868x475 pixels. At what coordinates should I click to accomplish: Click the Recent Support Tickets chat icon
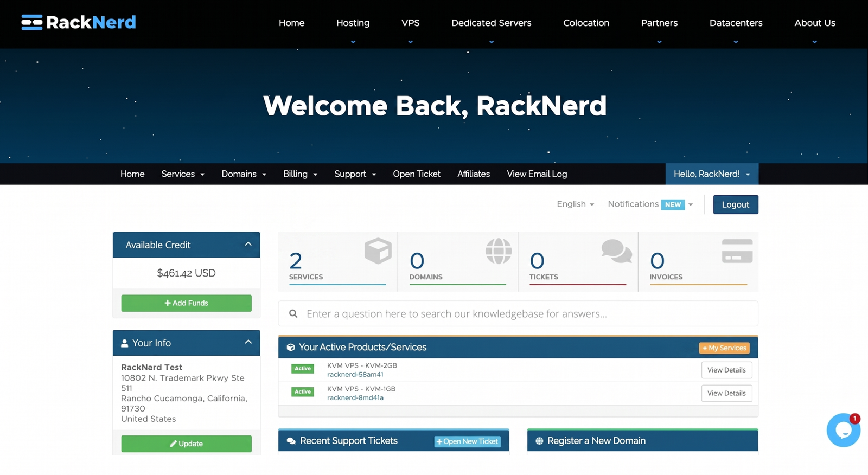[x=291, y=441]
